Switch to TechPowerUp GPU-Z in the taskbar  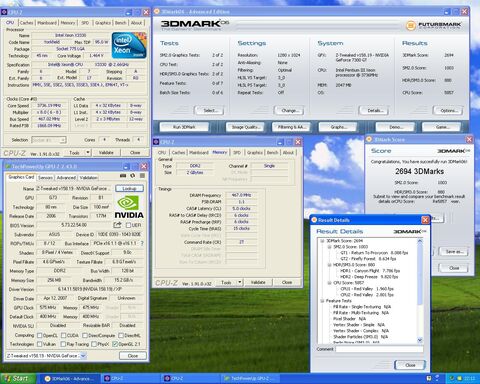click(x=250, y=379)
